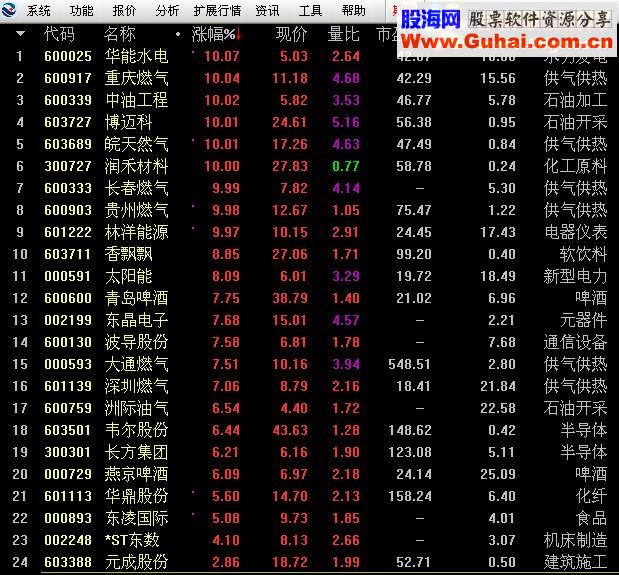
Task: Select stock row 长春燃气
Action: tap(310, 188)
